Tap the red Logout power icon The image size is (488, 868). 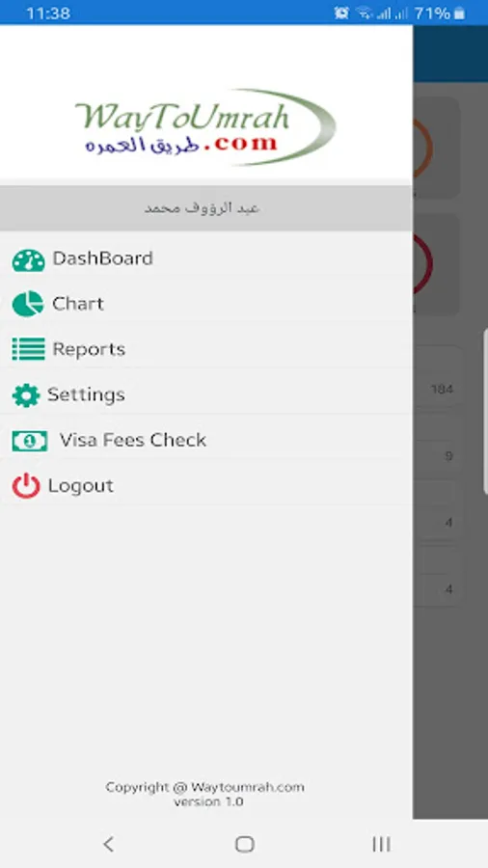[26, 486]
